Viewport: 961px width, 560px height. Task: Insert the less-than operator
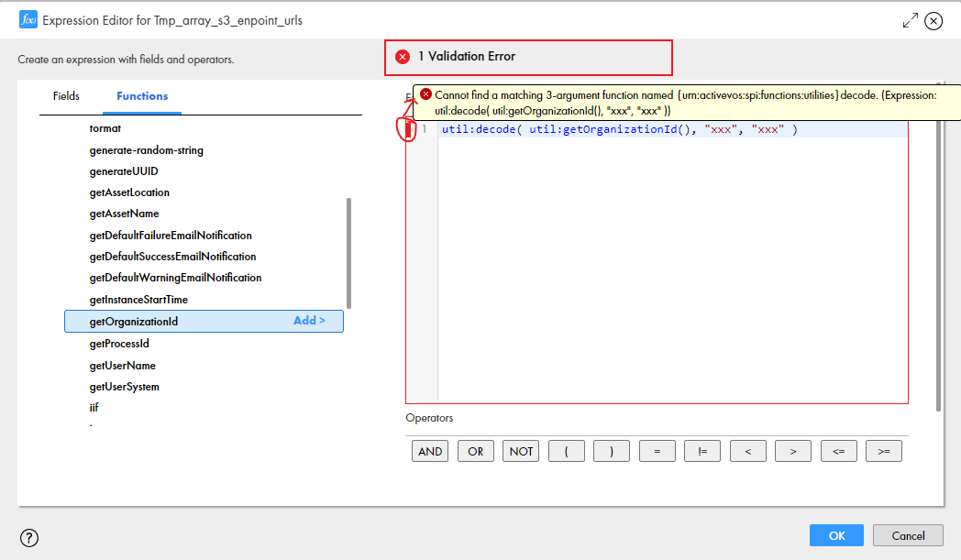tap(747, 452)
